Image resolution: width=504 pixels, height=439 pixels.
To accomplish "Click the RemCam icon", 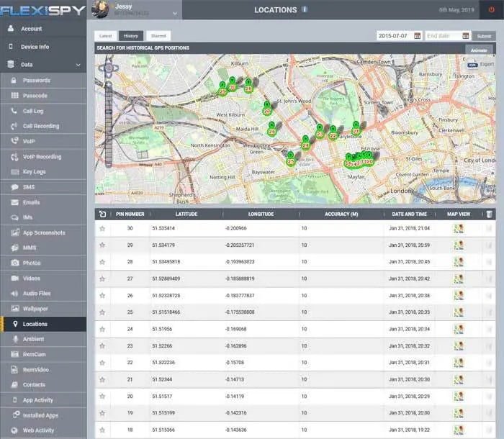I will click(x=15, y=354).
